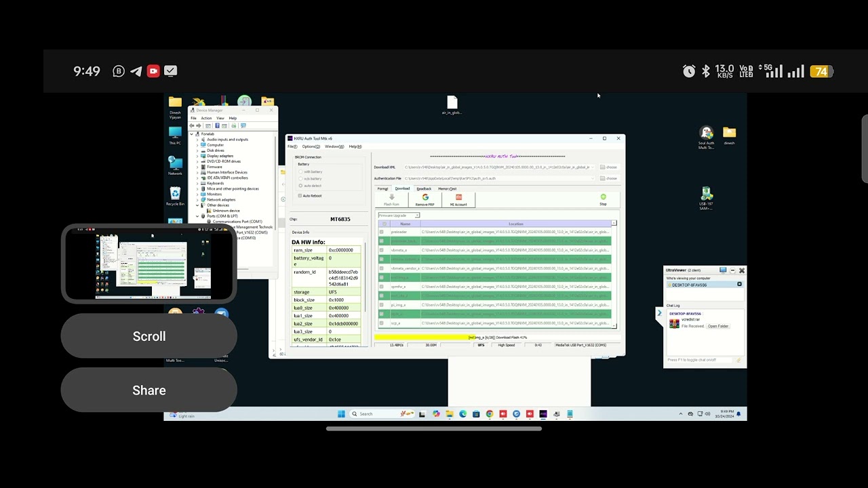
Task: Switch to the Format tab
Action: (x=382, y=188)
